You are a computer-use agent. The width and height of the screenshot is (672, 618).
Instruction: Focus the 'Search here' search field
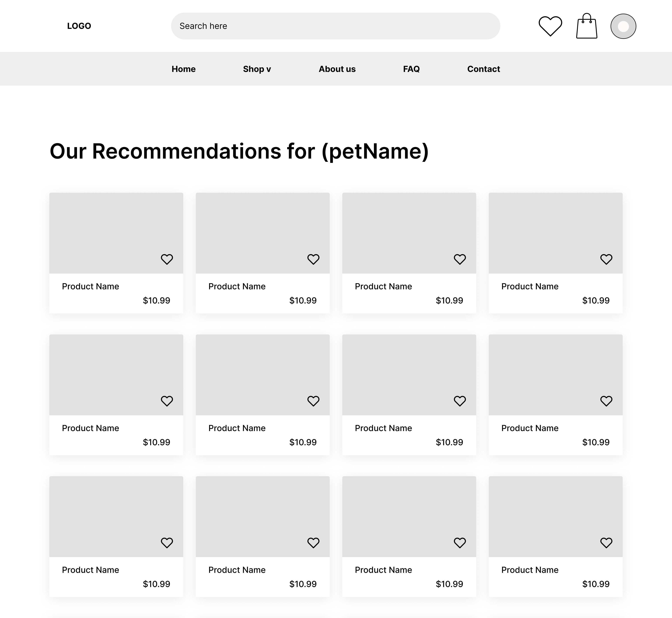(x=335, y=26)
